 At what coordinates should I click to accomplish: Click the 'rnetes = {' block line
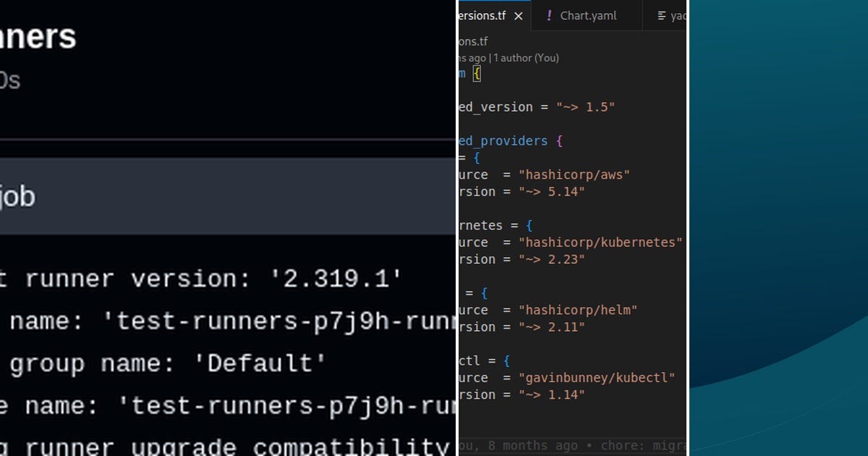pyautogui.click(x=495, y=226)
